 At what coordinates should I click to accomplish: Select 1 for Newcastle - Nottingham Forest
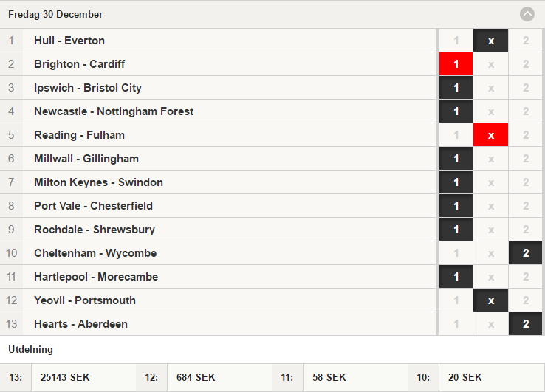[456, 111]
